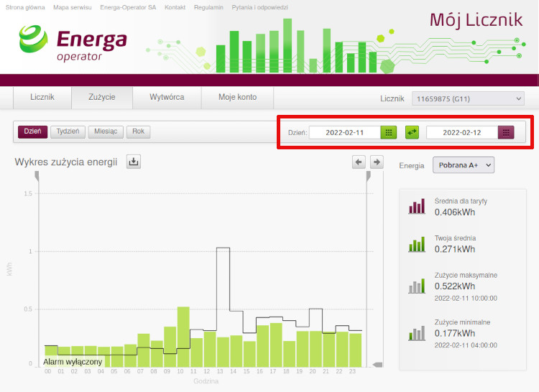The image size is (539, 392).
Task: Open the Strona główna link
Action: [25, 7]
